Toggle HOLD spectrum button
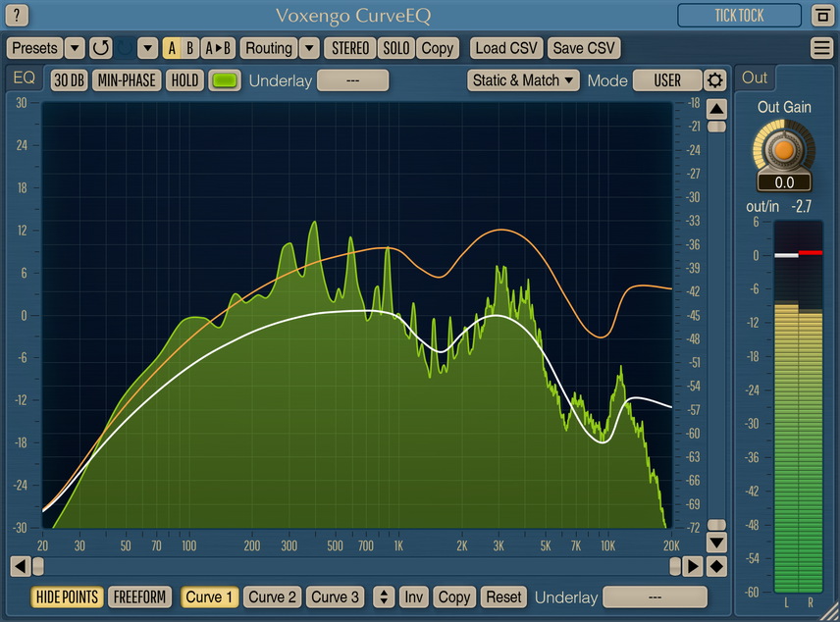This screenshot has width=840, height=622. (184, 80)
